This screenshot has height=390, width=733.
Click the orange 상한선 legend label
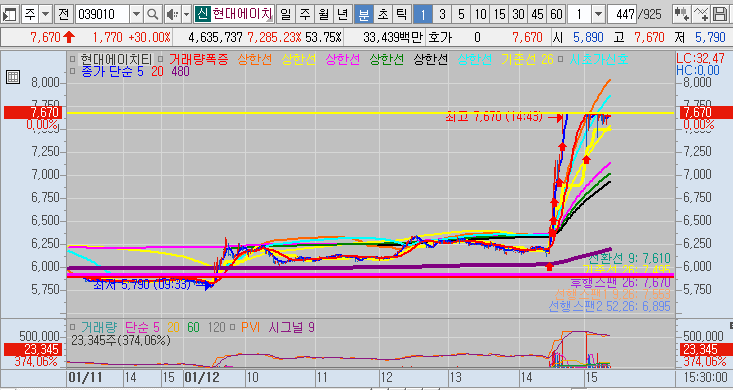click(x=254, y=59)
